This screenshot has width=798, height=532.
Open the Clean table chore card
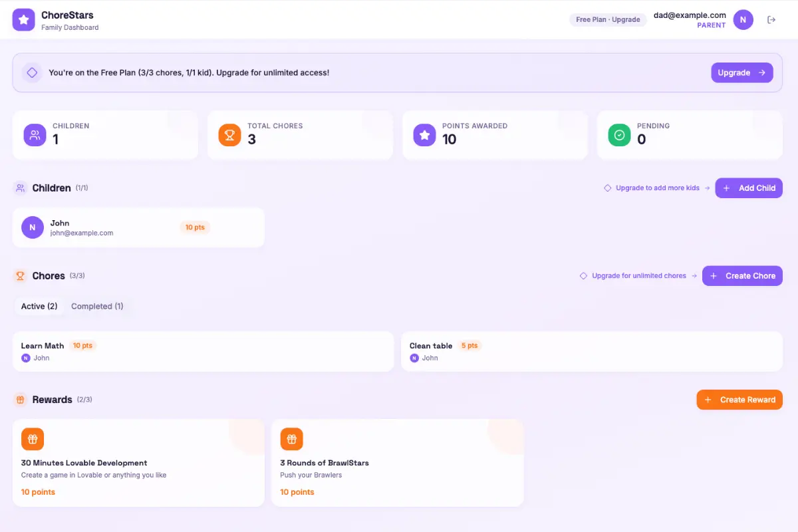(591, 350)
